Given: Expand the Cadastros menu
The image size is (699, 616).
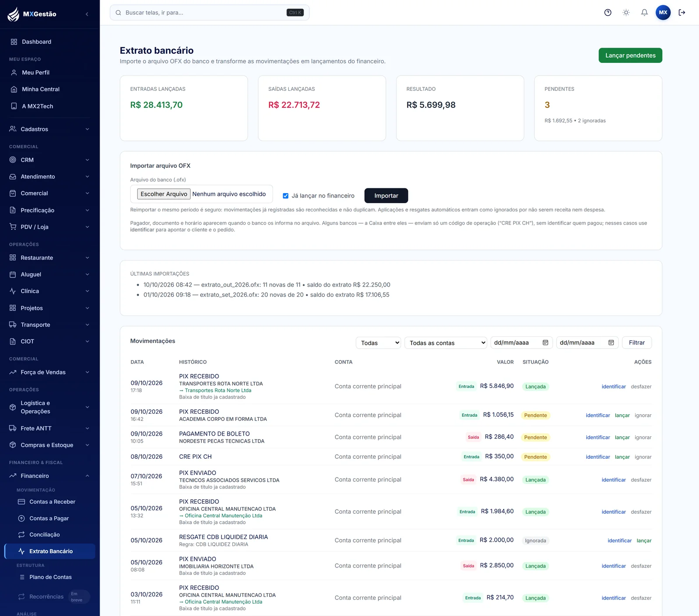Looking at the screenshot, I should 50,129.
